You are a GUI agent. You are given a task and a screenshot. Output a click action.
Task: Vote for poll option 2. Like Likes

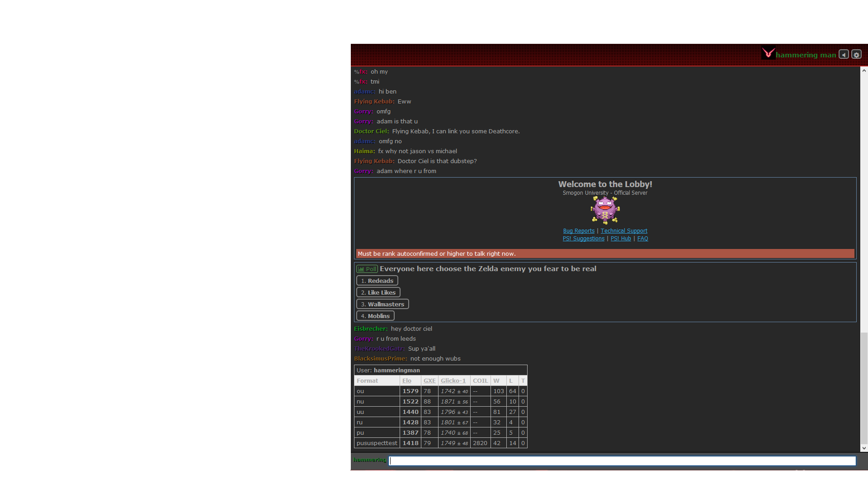tap(378, 292)
